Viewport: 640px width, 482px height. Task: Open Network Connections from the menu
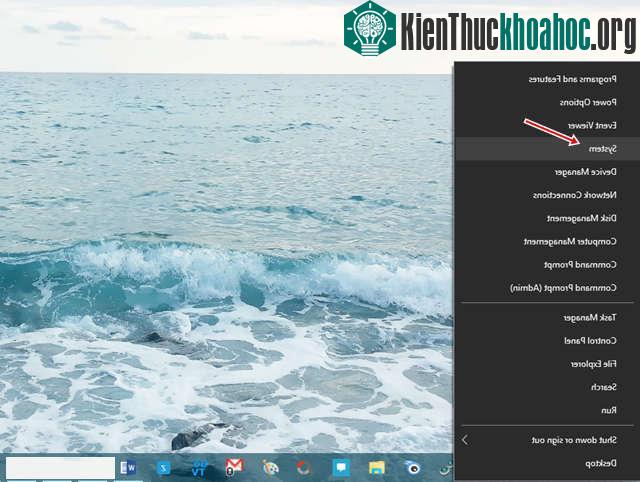pyautogui.click(x=547, y=195)
